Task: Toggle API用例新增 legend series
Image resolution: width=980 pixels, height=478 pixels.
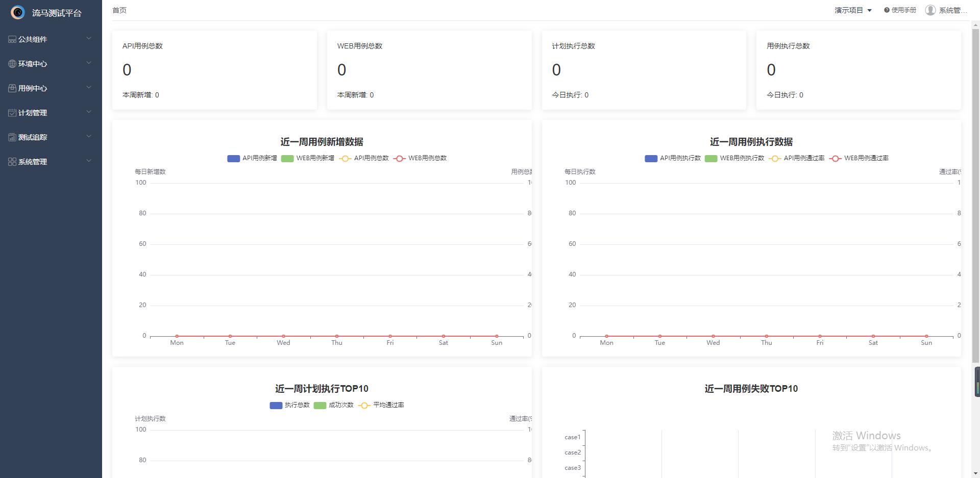Action: tap(252, 158)
